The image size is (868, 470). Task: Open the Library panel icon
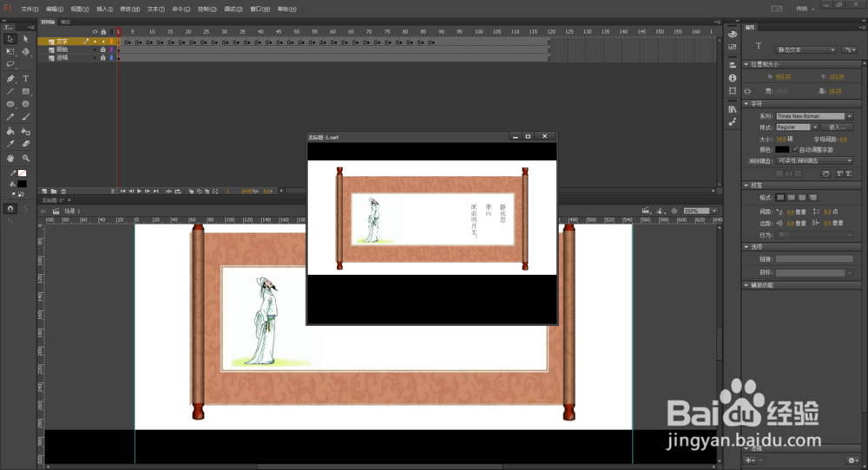click(733, 109)
